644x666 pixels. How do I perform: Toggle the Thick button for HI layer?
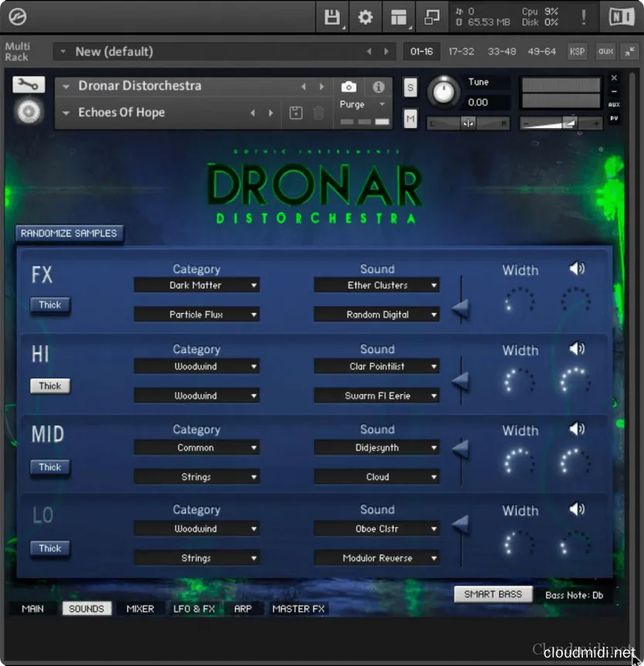(50, 386)
